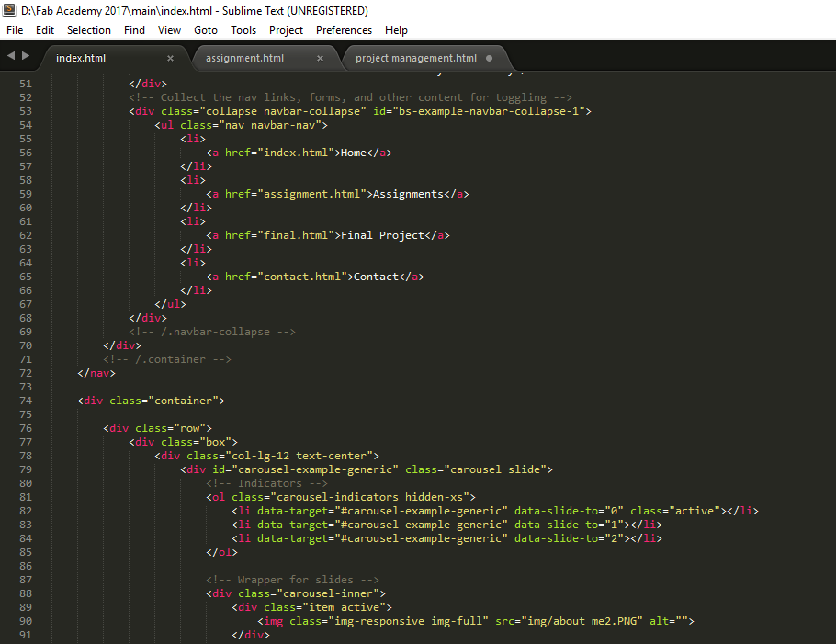The height and width of the screenshot is (644, 836).
Task: Click "img/about_me2.PNG" src value on line 90
Action: (582, 621)
